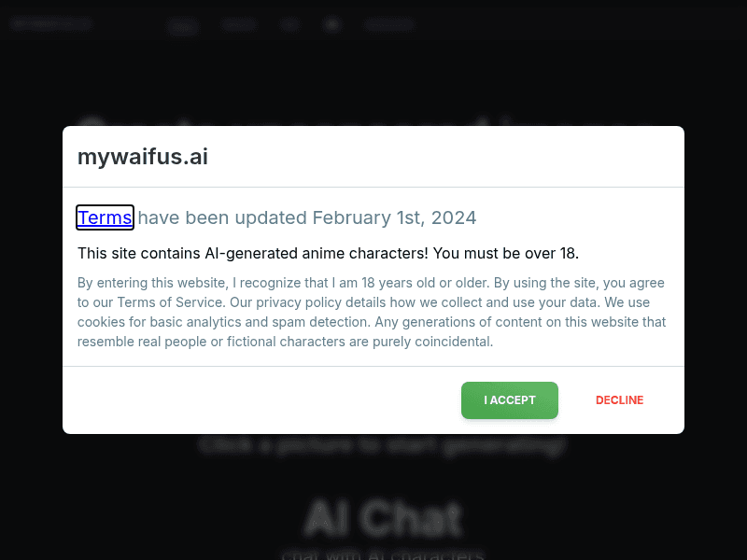Select the third blurred navigation item
The image size is (747, 560).
289,24
